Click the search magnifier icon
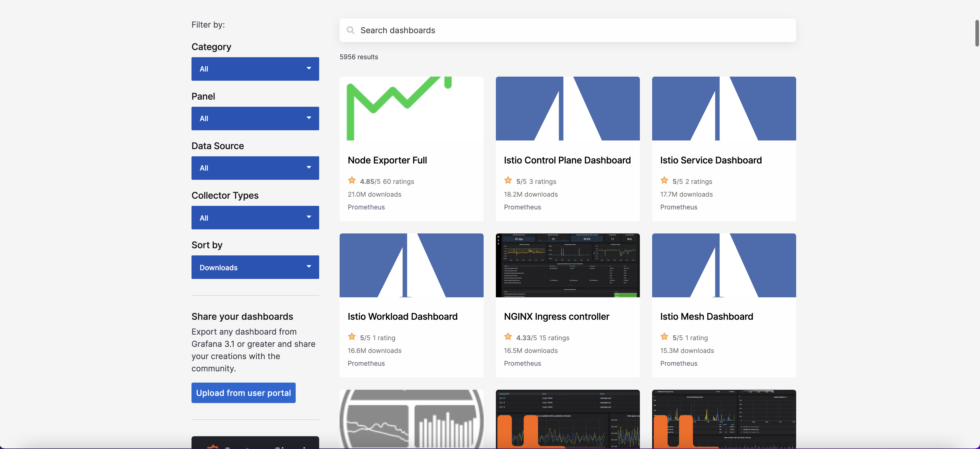This screenshot has width=980, height=449. pos(350,30)
